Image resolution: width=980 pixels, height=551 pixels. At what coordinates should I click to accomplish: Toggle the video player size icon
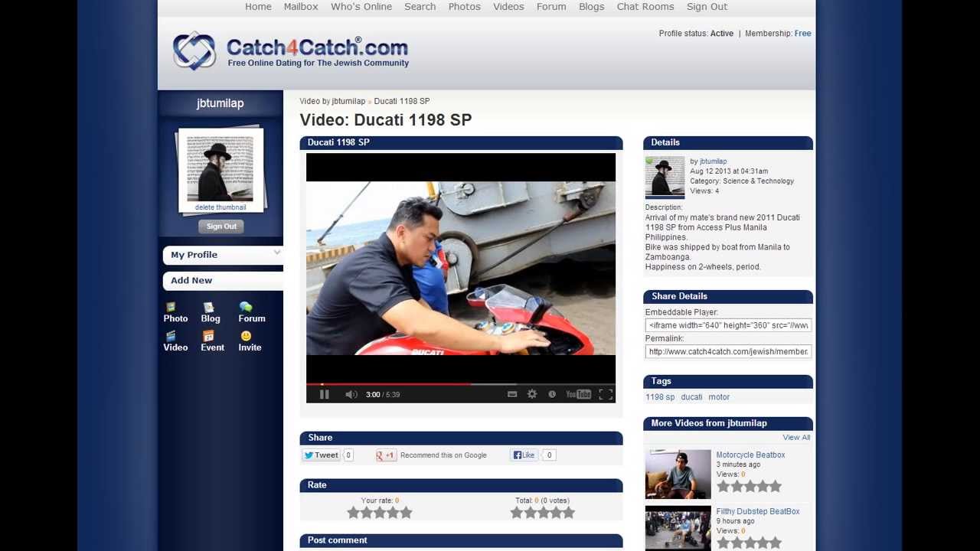point(512,395)
